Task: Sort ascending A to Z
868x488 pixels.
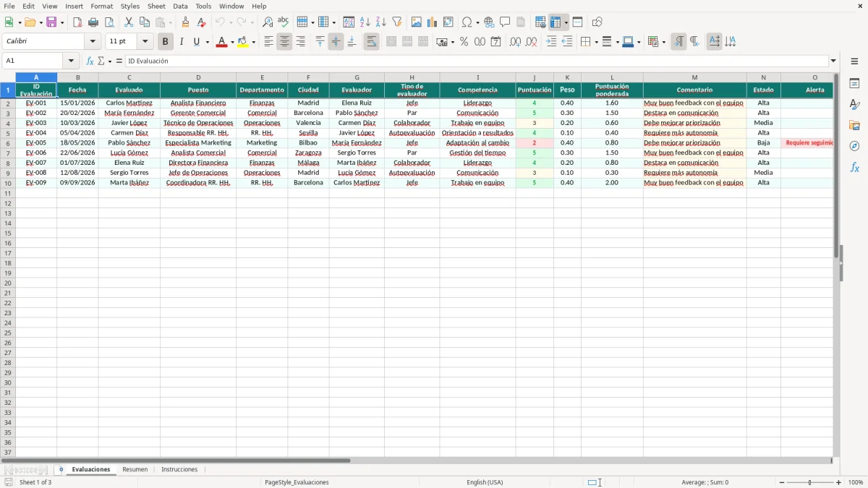Action: tap(365, 22)
